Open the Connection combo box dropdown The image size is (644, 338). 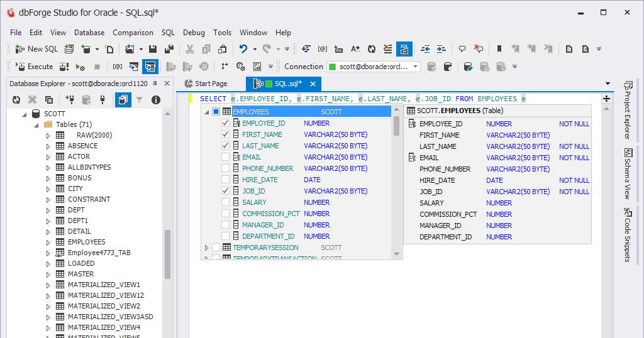416,67
